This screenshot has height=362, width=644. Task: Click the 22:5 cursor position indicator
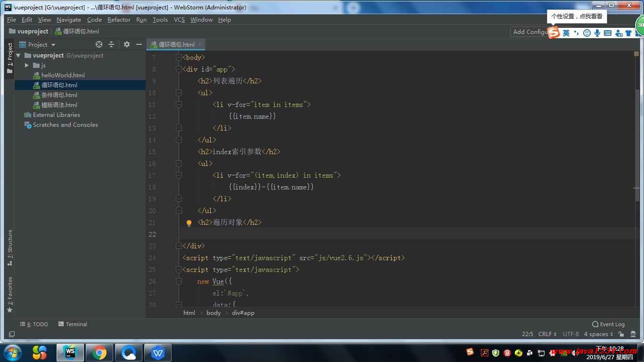[528, 334]
